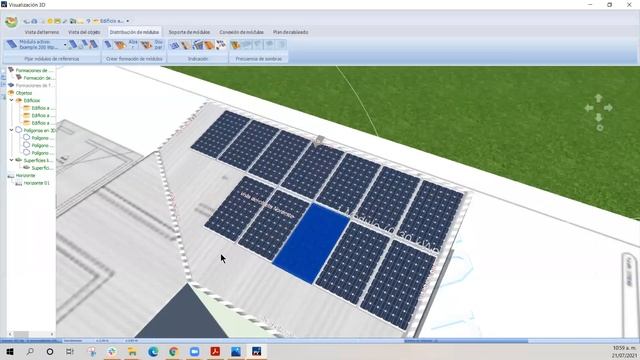
Task: Pan view up with navigation arrow
Action: [x=599, y=98]
